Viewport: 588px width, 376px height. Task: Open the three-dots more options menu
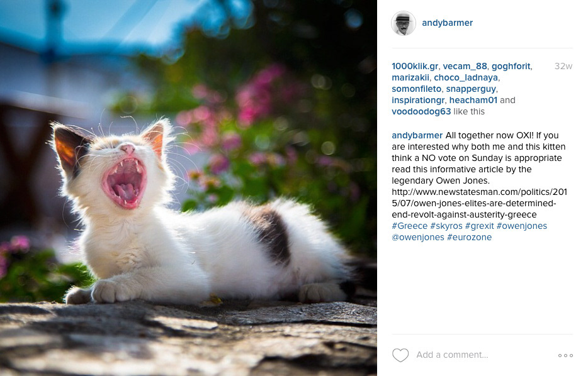[x=565, y=355]
